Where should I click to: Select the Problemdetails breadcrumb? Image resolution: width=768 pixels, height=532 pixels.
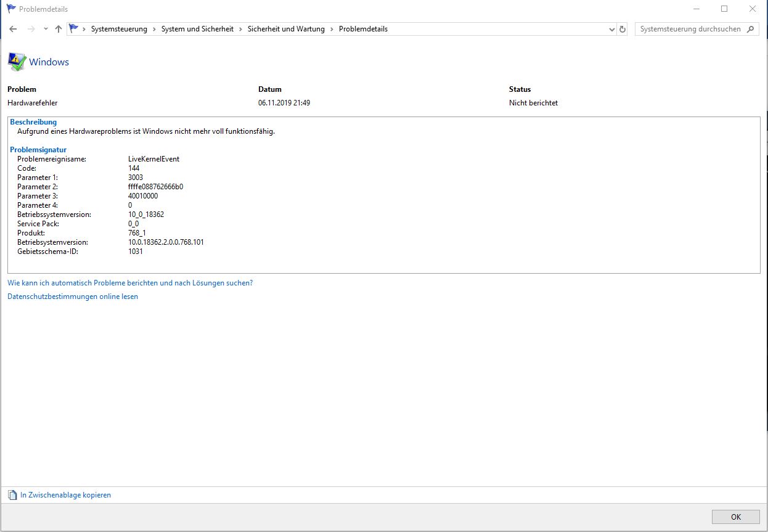coord(363,29)
